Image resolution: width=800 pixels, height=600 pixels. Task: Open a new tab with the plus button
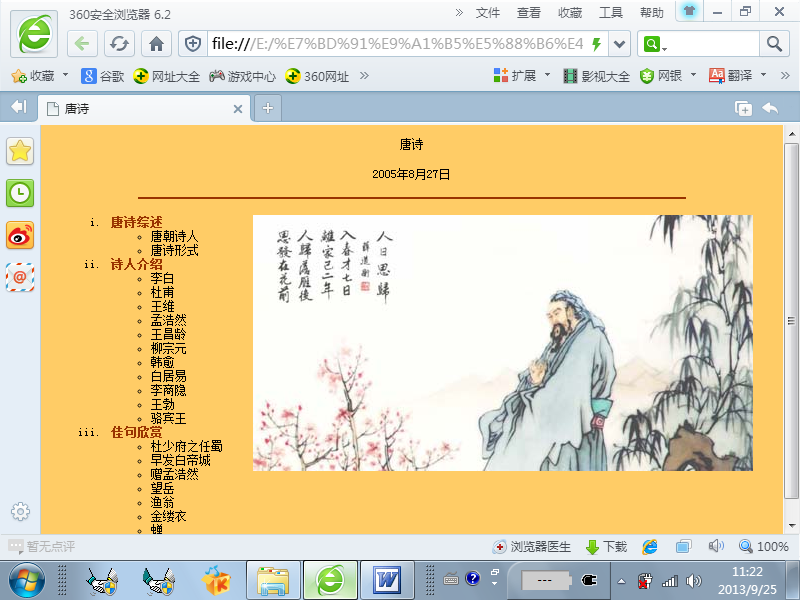268,108
